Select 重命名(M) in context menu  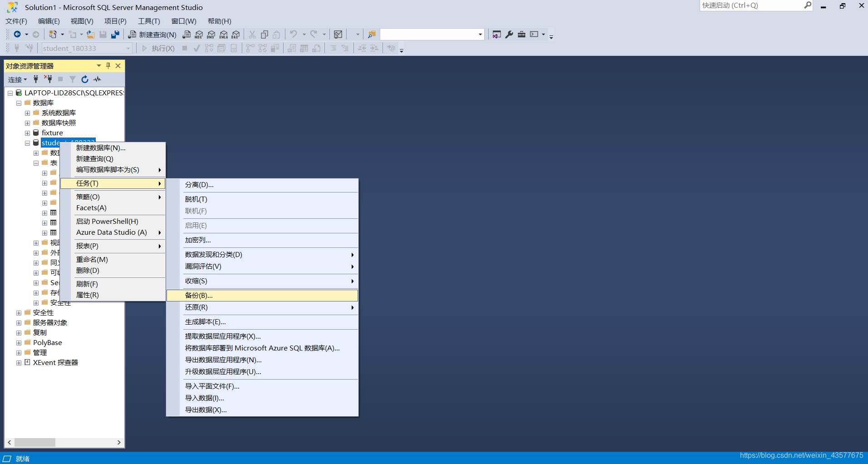point(113,260)
